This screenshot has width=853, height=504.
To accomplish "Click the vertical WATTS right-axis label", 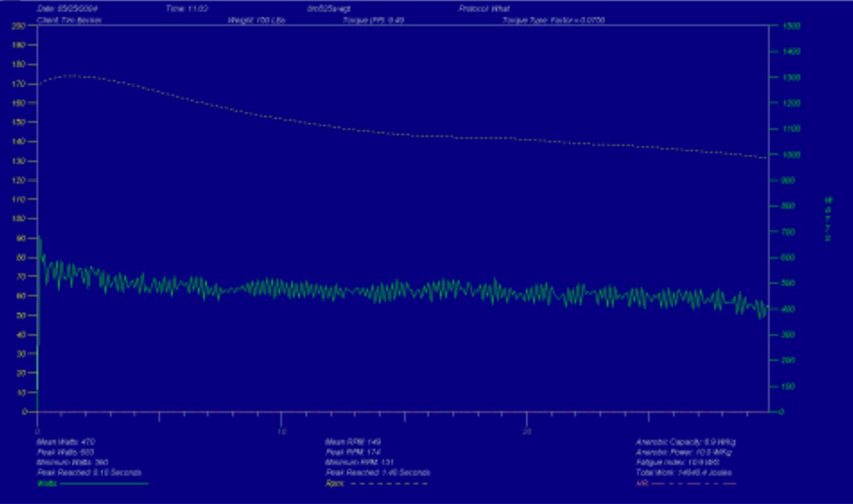I will (828, 219).
